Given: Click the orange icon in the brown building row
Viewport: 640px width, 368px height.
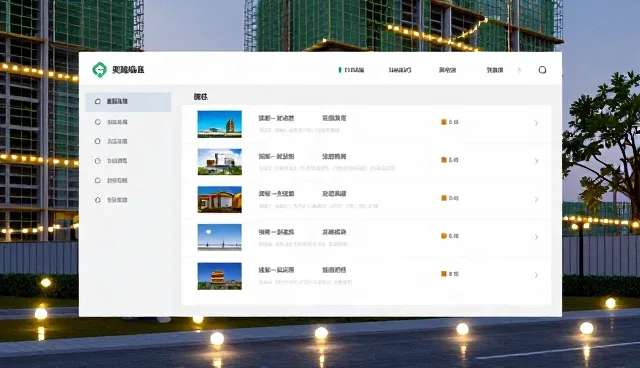Looking at the screenshot, I should (x=444, y=198).
